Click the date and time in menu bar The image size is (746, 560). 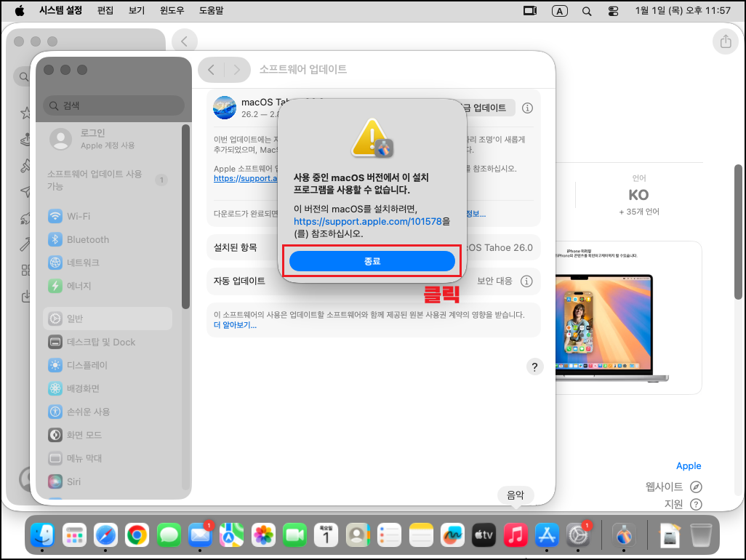tap(683, 10)
